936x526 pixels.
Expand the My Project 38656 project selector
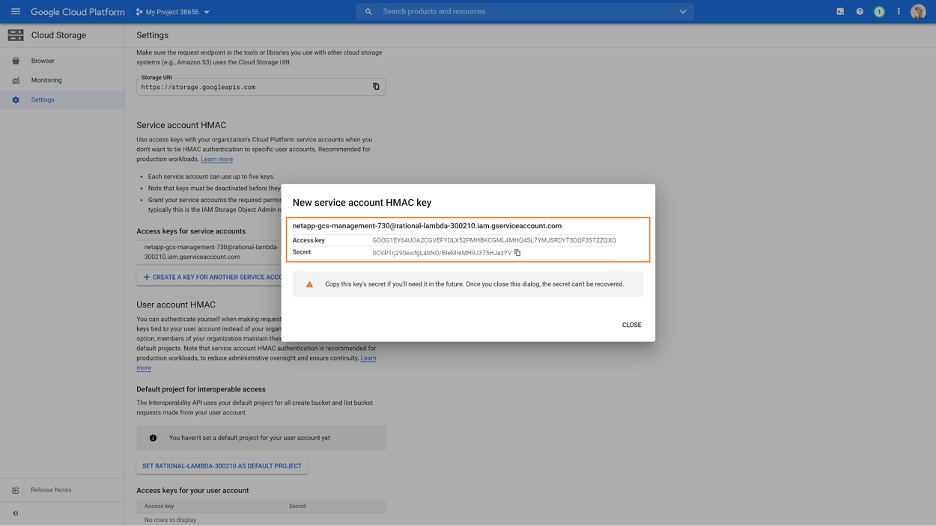(x=172, y=12)
